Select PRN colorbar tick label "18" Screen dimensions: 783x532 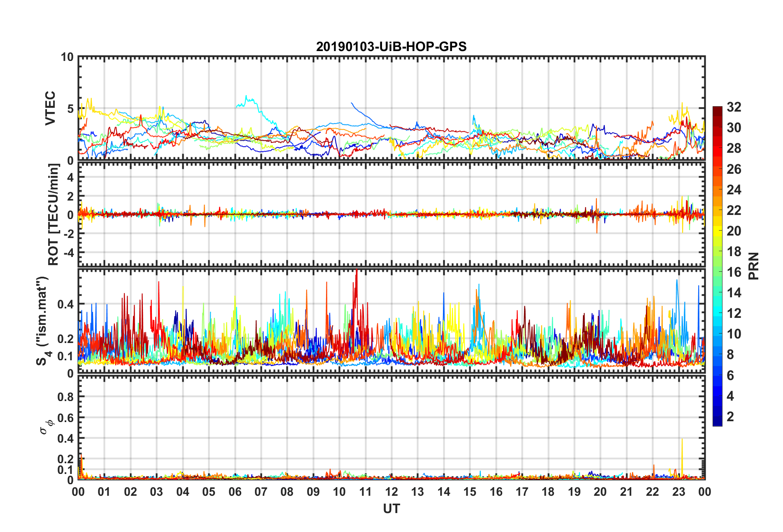point(734,251)
